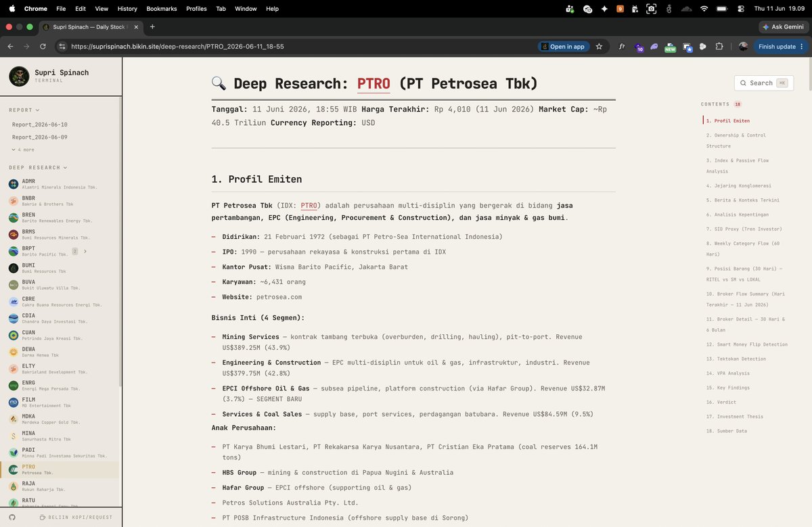Select the DEWA stock logo icon
The image size is (812, 527).
14,352
